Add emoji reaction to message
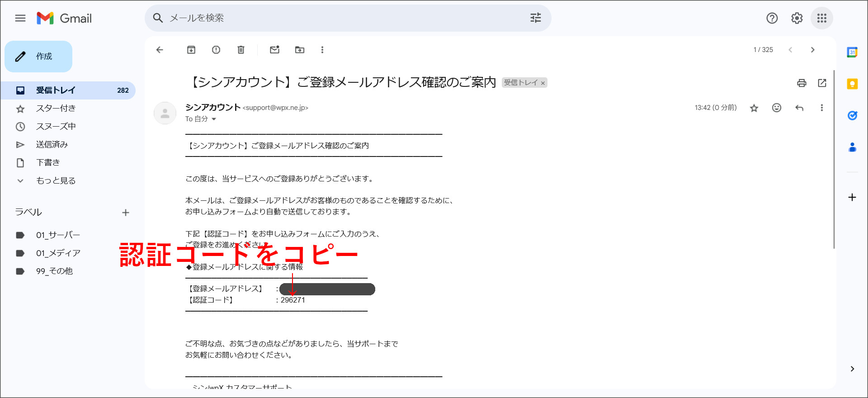This screenshot has width=868, height=398. pyautogui.click(x=777, y=108)
